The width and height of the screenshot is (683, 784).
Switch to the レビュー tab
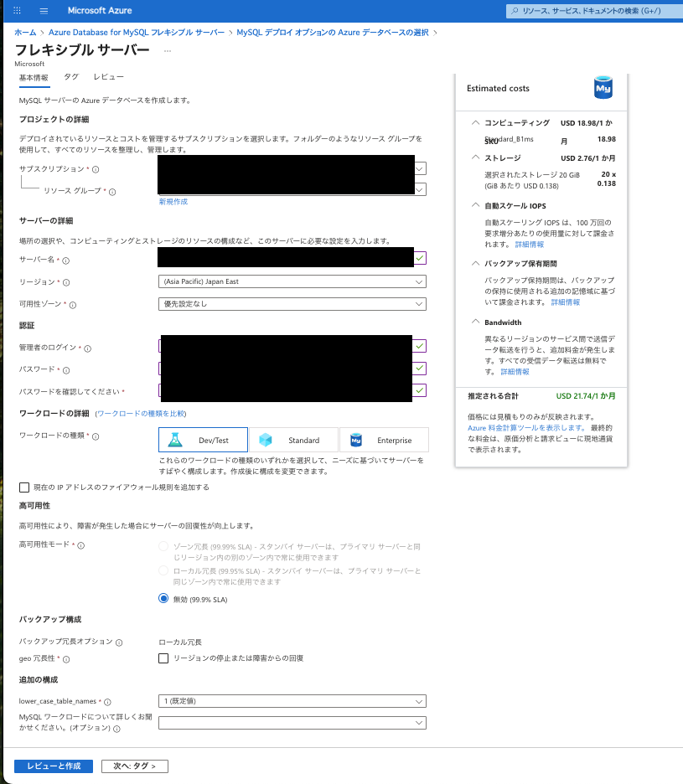pyautogui.click(x=109, y=75)
